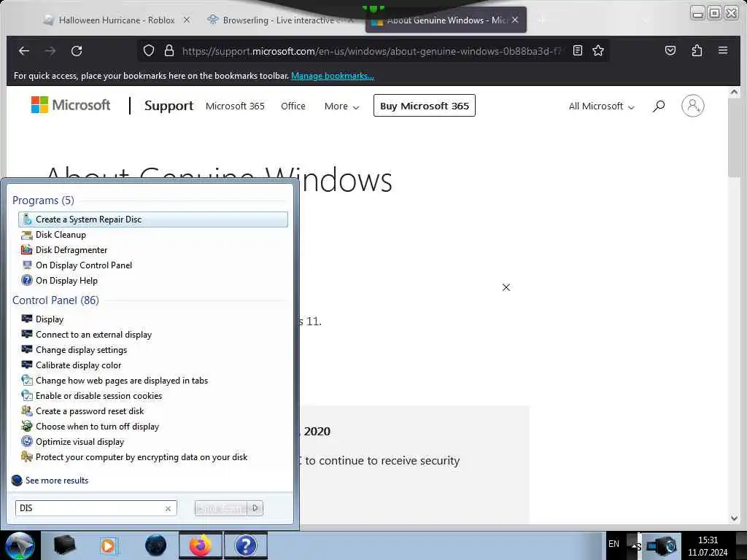
Task: Close the Halloween Hurricane Roblox tab
Action: click(187, 20)
